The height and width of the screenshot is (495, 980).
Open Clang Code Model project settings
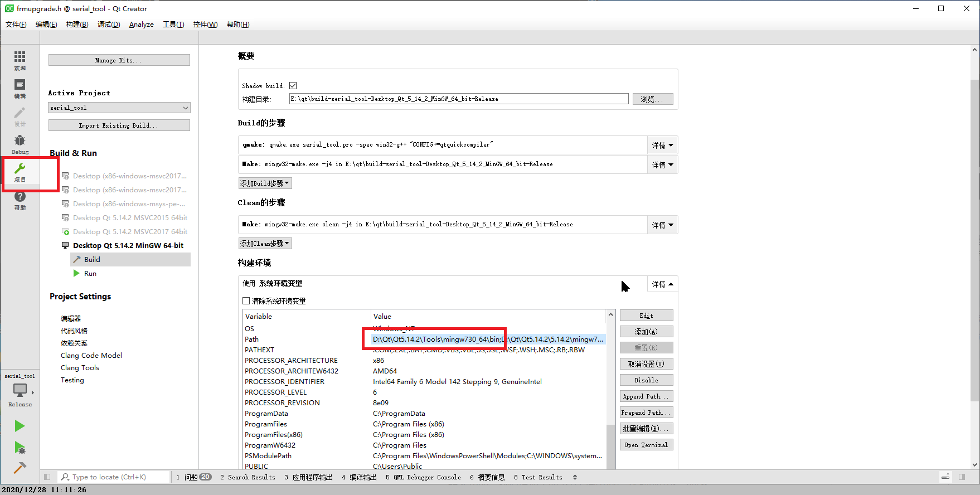pyautogui.click(x=91, y=355)
